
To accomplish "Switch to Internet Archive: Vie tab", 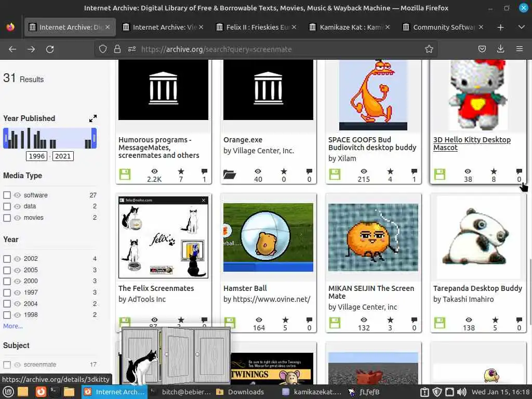I will [x=164, y=27].
